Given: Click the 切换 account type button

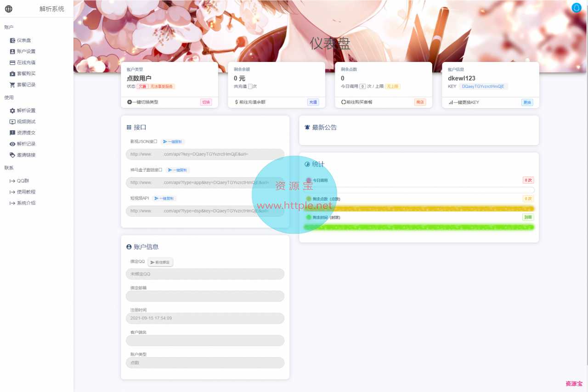Looking at the screenshot, I should click(x=206, y=102).
